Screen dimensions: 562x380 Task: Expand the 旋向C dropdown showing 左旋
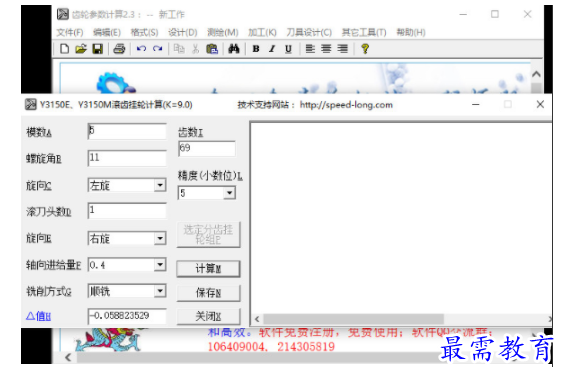coord(160,185)
